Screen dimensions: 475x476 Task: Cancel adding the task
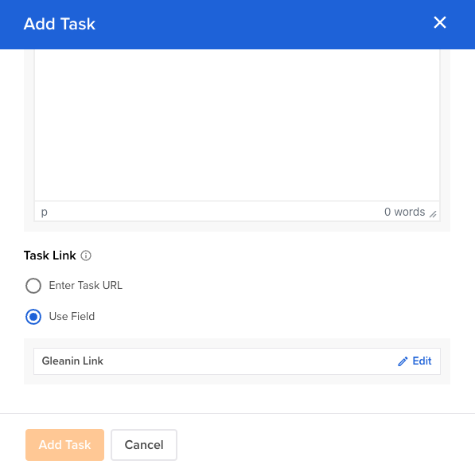point(144,445)
